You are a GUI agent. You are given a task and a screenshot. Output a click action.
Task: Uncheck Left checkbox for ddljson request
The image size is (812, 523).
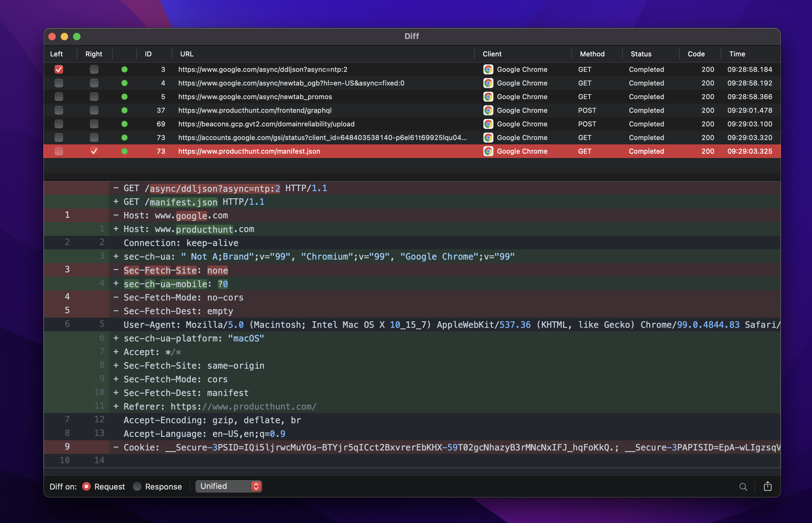point(59,69)
